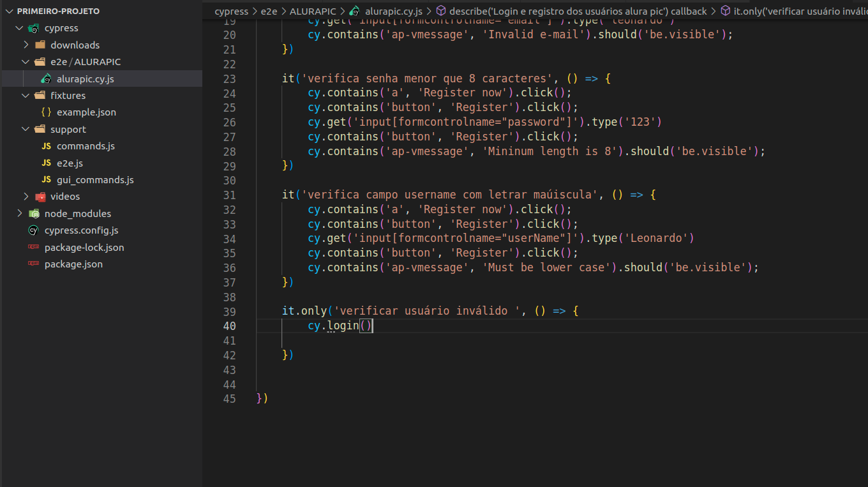Click the fixtures folder icon

pos(40,95)
